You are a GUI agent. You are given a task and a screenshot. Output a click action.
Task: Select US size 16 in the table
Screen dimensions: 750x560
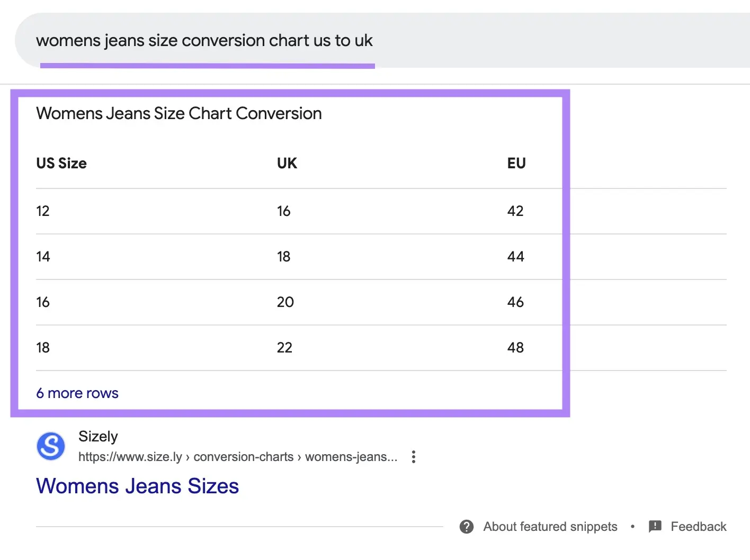point(42,302)
